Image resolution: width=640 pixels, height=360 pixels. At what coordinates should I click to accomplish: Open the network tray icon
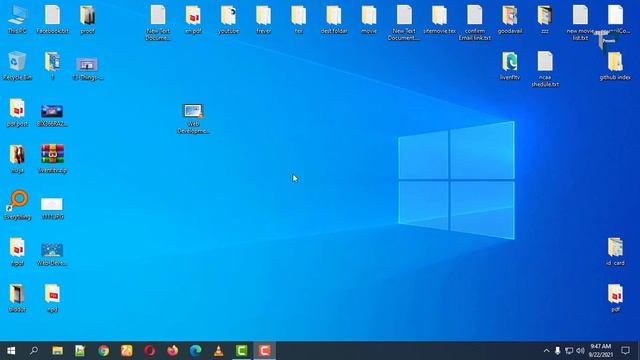[569, 351]
